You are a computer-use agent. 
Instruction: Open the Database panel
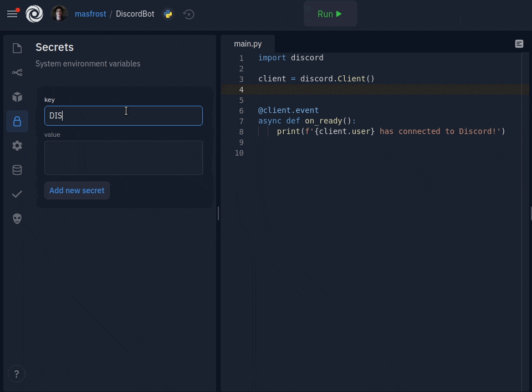[17, 170]
